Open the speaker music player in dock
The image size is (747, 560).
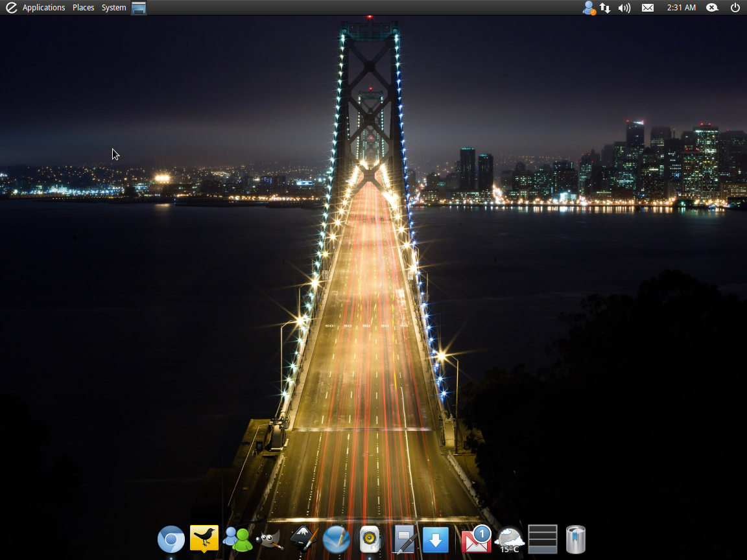click(x=370, y=539)
